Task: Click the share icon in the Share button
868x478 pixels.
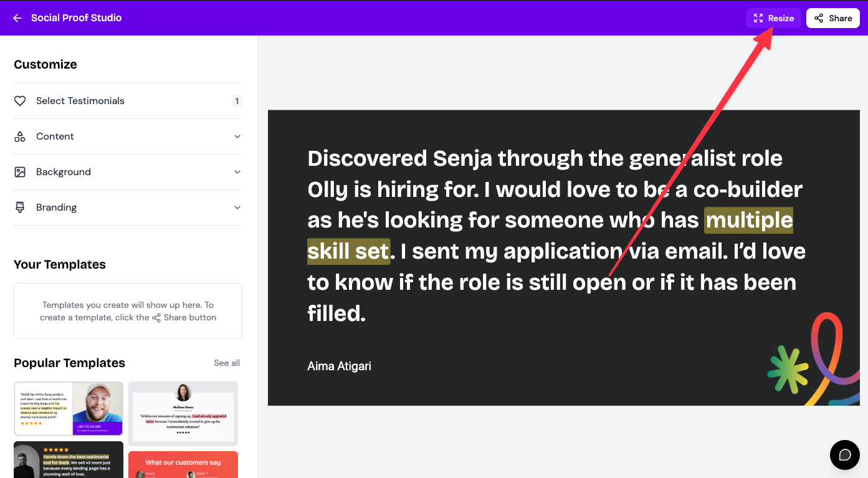Action: click(819, 18)
